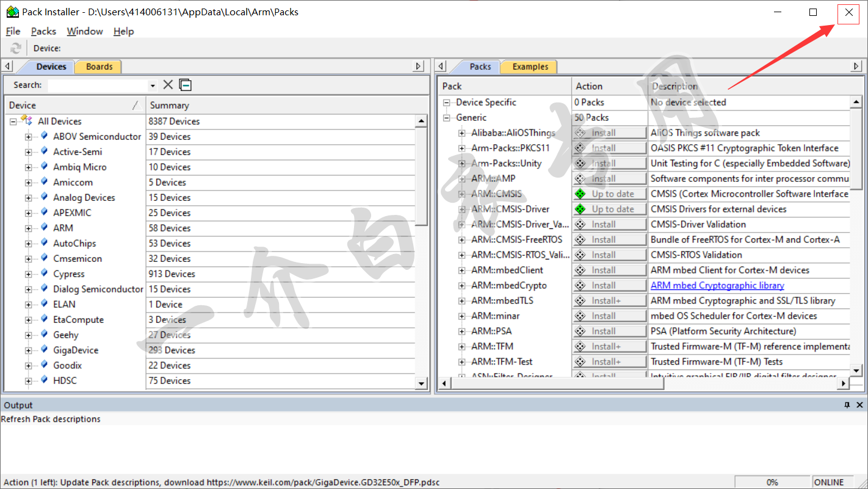Click the Up to date button for ARM::CMSIS-Driver
The width and height of the screenshot is (868, 489).
click(x=609, y=209)
